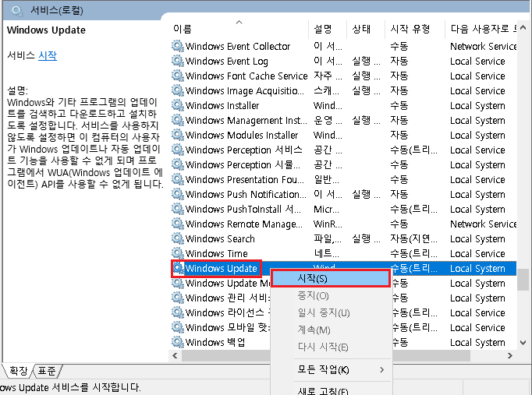Switch to the 확장 tab
This screenshot has height=395, width=532.
pos(18,371)
